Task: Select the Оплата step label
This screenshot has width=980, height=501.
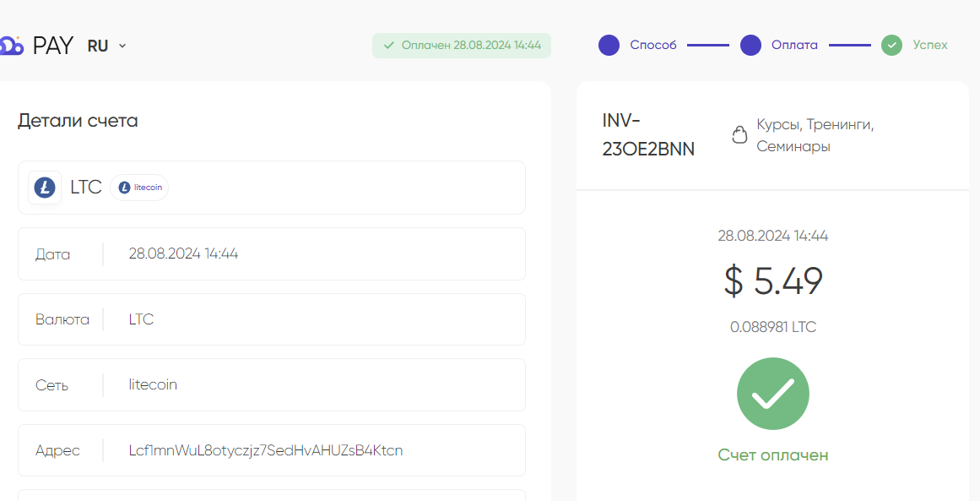Action: pos(794,45)
